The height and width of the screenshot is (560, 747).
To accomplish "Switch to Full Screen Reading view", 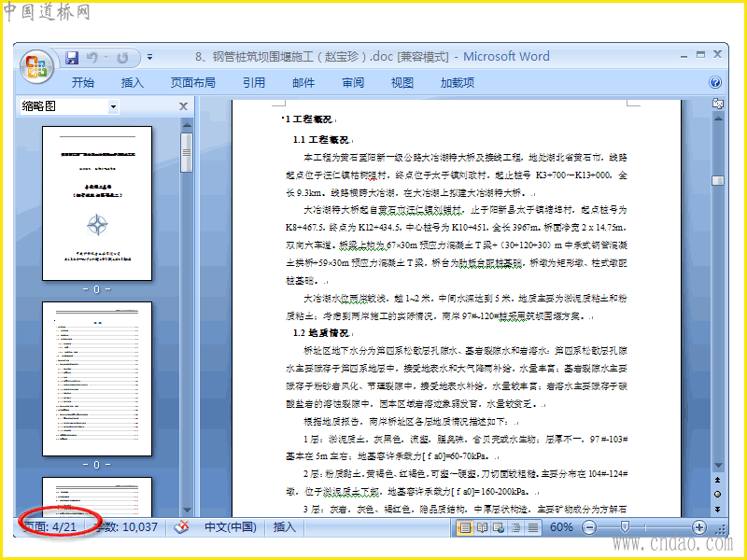I will point(482,527).
